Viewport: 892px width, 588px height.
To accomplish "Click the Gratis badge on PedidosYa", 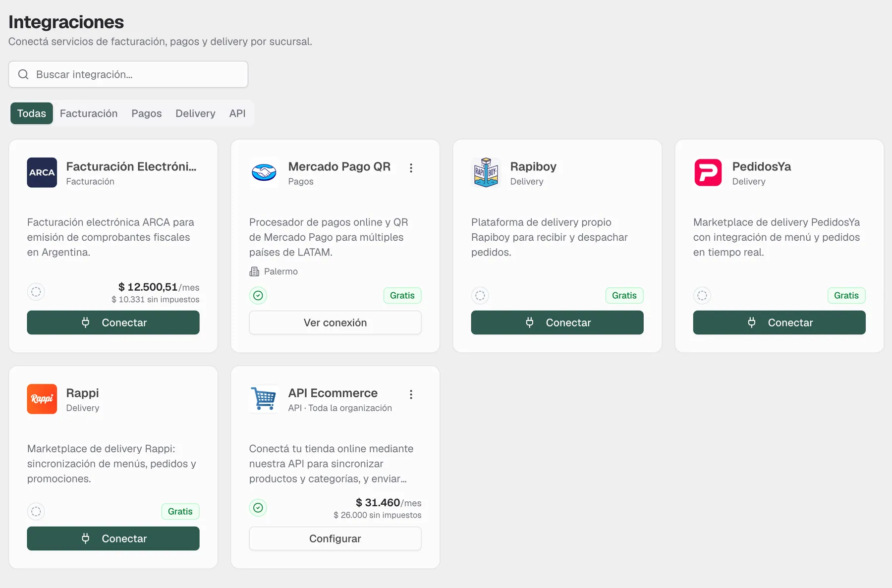I will (846, 295).
